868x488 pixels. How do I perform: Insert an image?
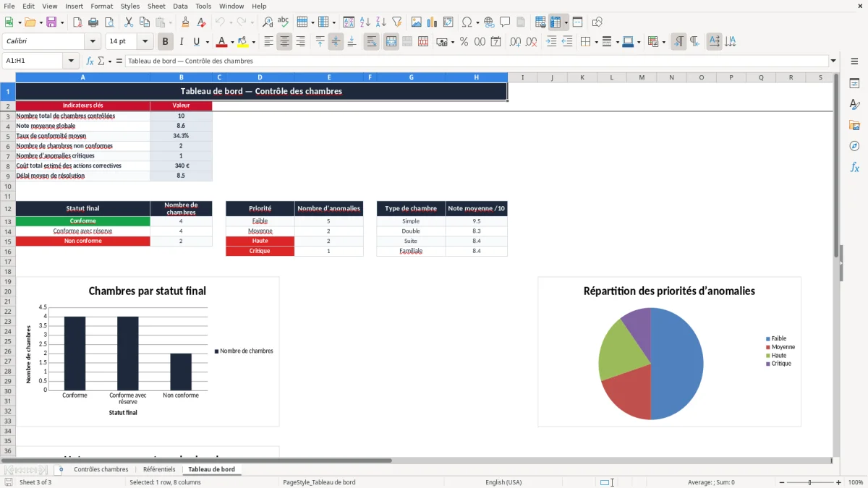click(x=417, y=22)
